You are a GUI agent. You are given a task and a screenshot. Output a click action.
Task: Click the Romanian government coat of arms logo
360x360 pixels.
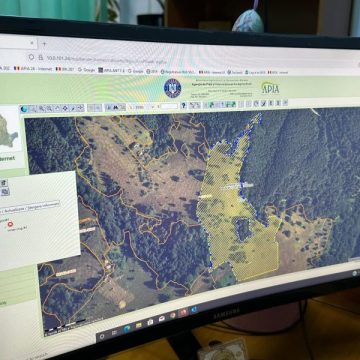(172, 88)
